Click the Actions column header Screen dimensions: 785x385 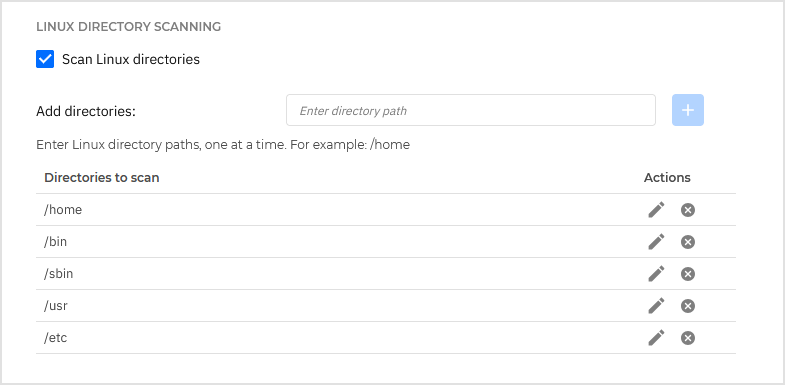(x=667, y=178)
